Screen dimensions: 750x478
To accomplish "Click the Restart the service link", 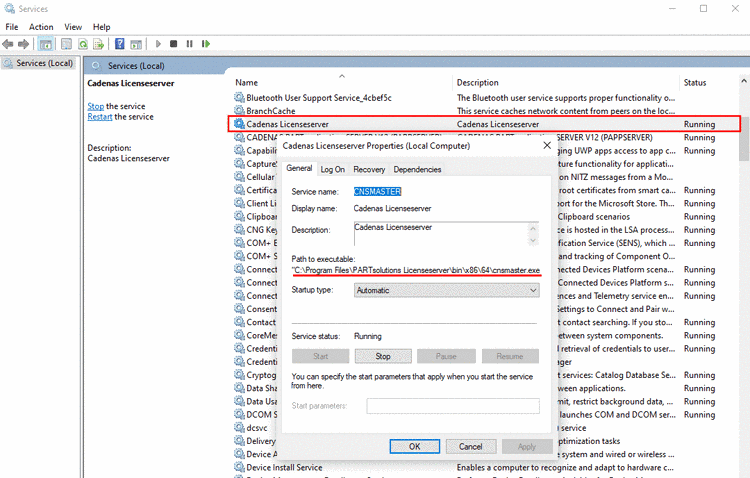I will tap(99, 117).
